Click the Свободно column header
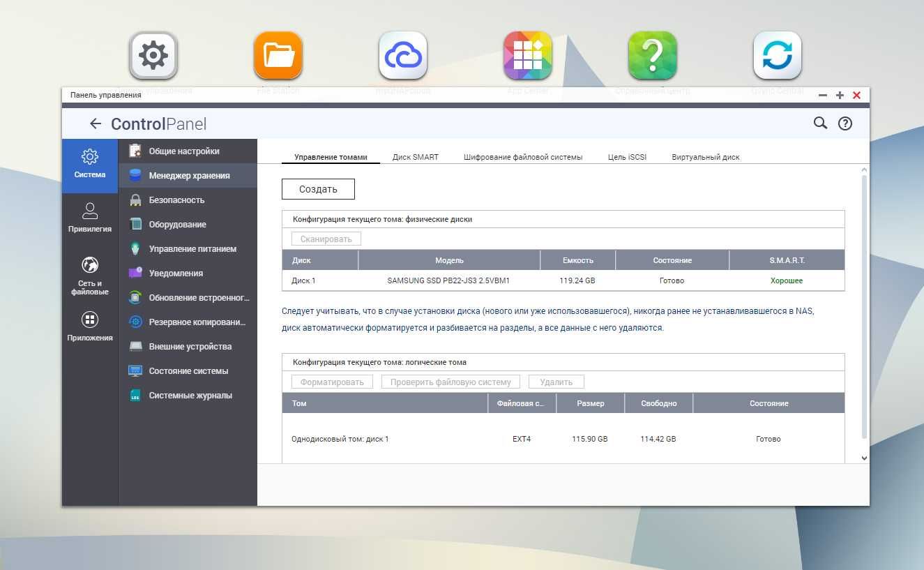Image resolution: width=924 pixels, height=570 pixels. pos(659,403)
